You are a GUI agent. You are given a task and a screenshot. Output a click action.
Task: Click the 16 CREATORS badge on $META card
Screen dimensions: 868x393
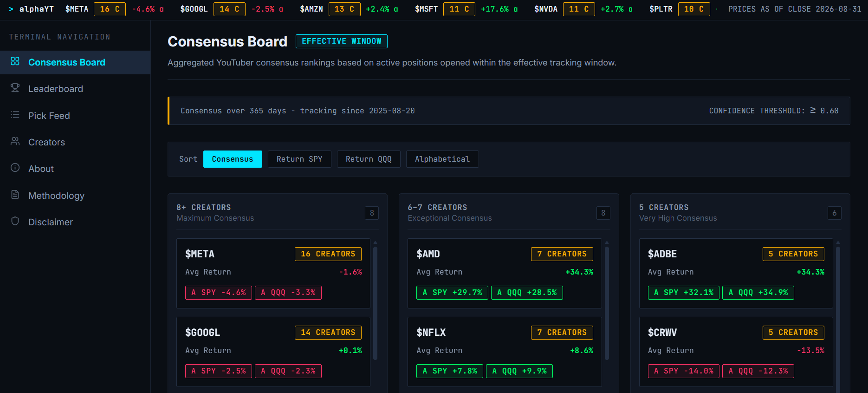tap(328, 254)
